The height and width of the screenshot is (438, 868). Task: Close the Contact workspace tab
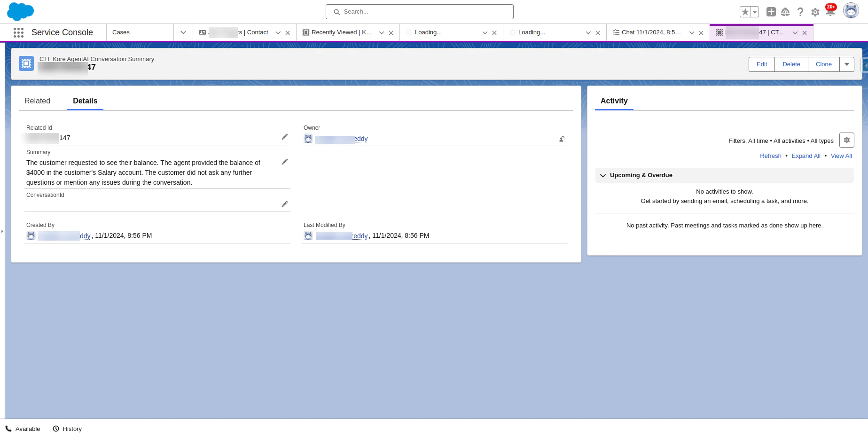coord(288,33)
